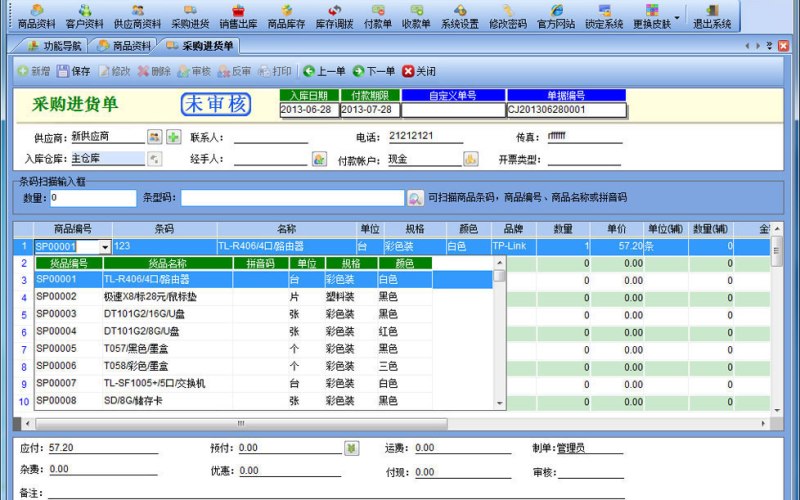Image resolution: width=800 pixels, height=500 pixels.
Task: Click the 关闭 close order button
Action: click(x=419, y=71)
